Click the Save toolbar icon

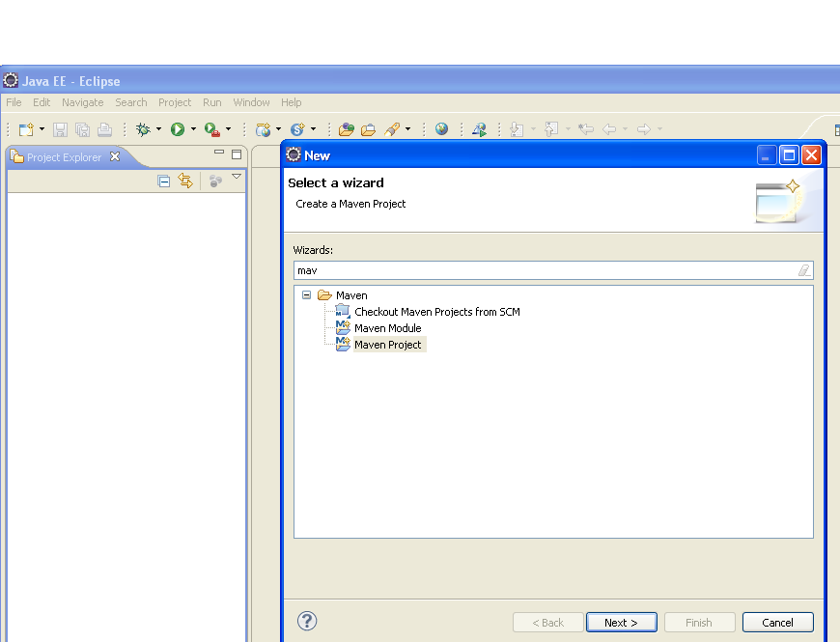[x=60, y=129]
